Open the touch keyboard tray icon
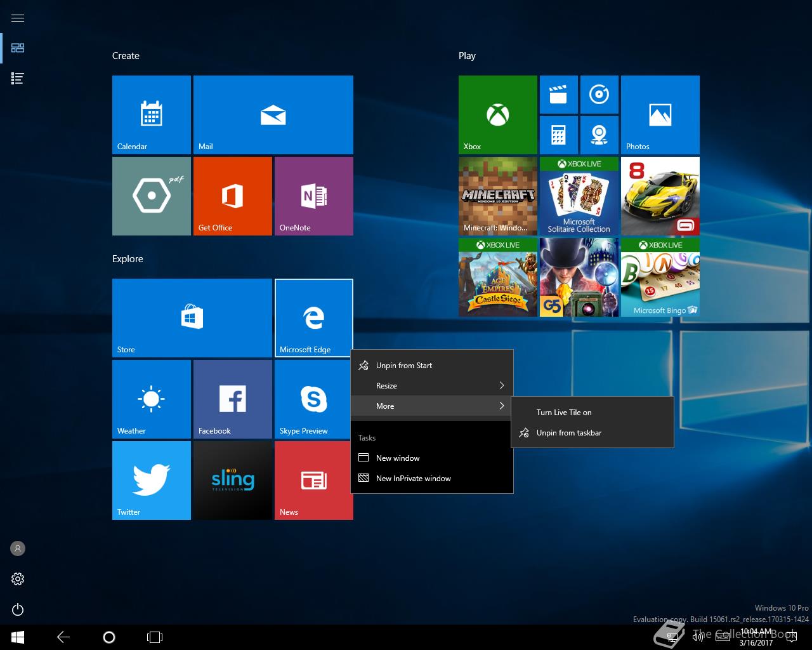The height and width of the screenshot is (650, 812). (723, 637)
